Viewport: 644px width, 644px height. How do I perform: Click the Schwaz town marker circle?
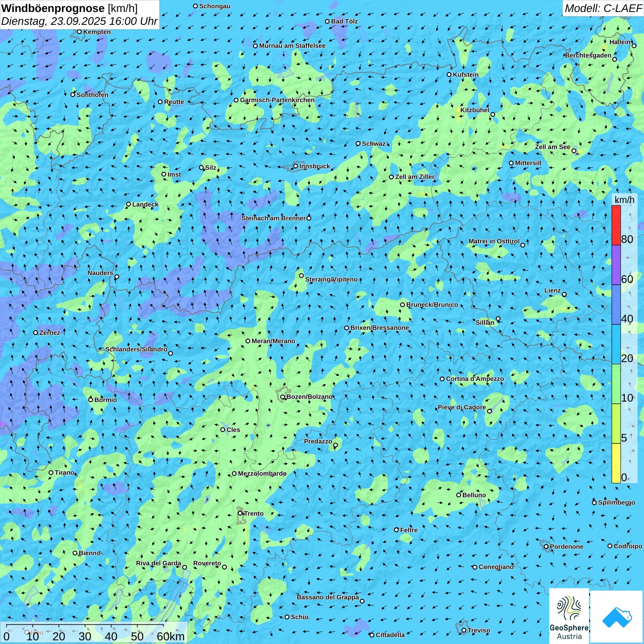coord(358,144)
